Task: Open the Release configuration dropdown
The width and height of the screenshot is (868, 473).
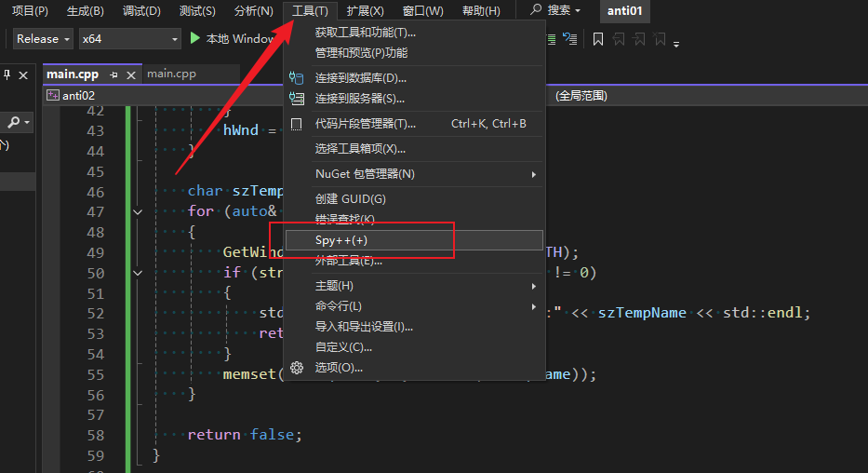Action: coord(44,39)
